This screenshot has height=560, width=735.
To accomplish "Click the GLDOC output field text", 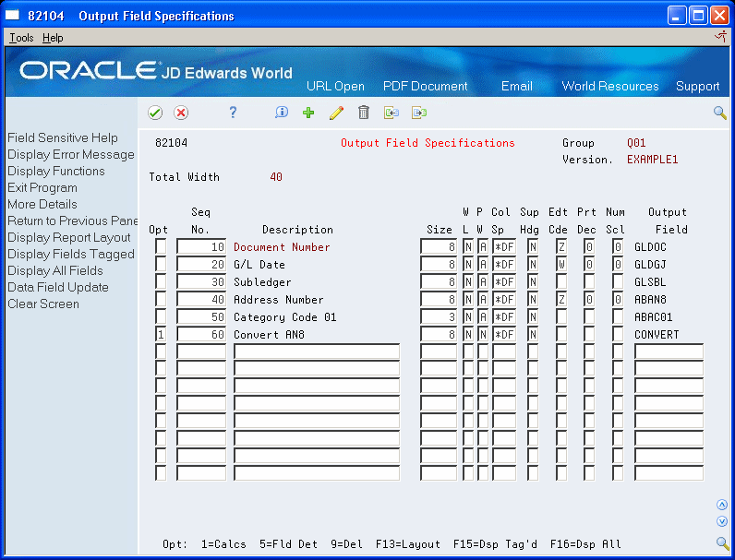I will pos(650,247).
